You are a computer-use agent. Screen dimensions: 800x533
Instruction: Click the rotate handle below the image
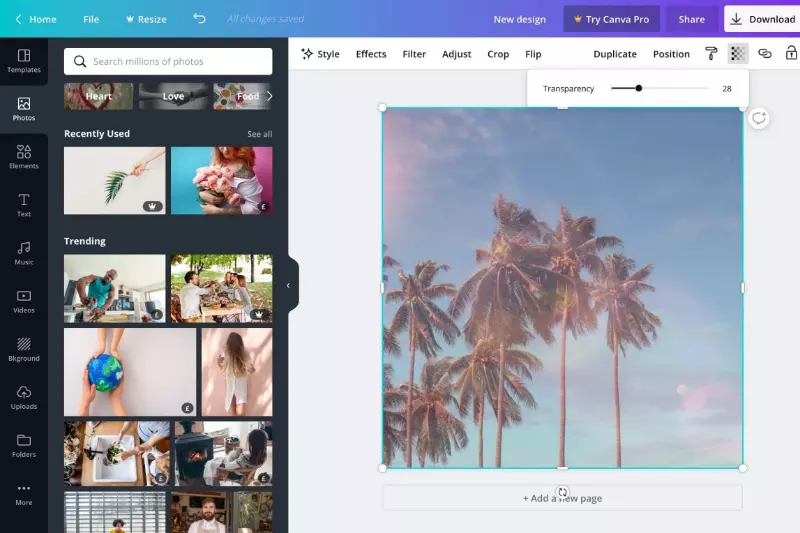coord(562,492)
